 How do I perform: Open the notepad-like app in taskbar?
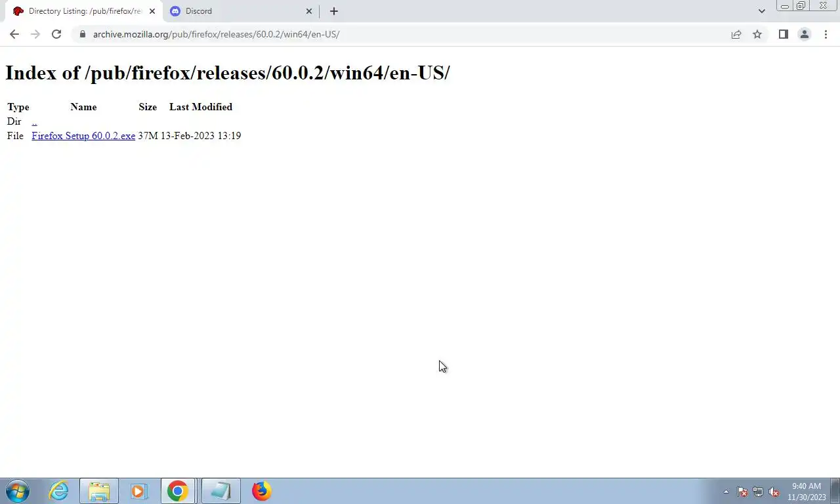pos(220,491)
